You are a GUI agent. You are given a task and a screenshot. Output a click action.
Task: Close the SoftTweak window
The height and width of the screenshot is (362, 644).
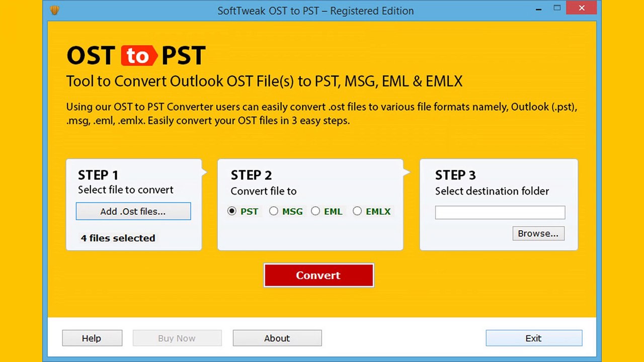click(582, 8)
